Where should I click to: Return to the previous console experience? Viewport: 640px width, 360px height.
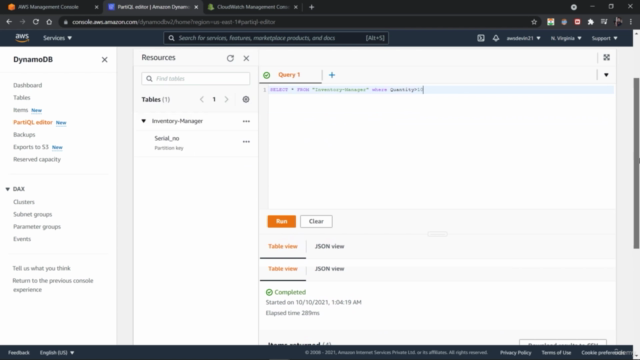click(x=53, y=285)
